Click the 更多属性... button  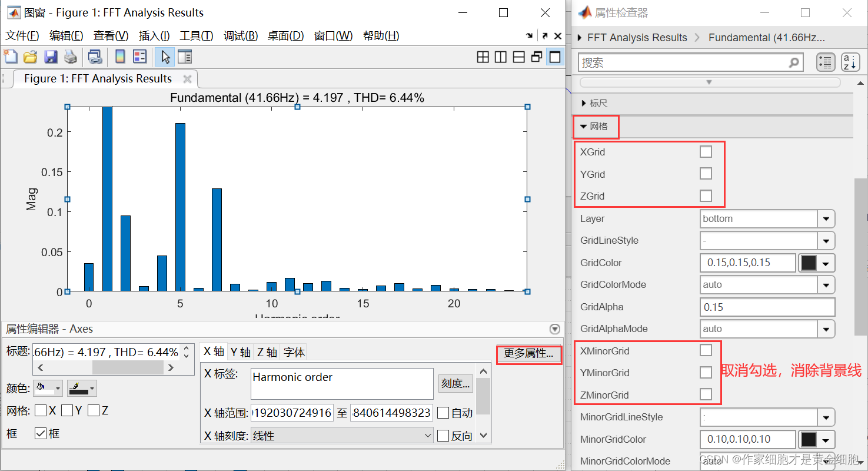pos(528,354)
